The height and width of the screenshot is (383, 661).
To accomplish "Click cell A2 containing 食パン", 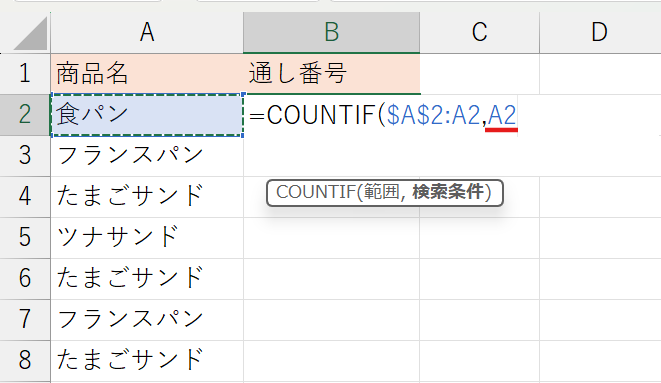I will coord(147,115).
